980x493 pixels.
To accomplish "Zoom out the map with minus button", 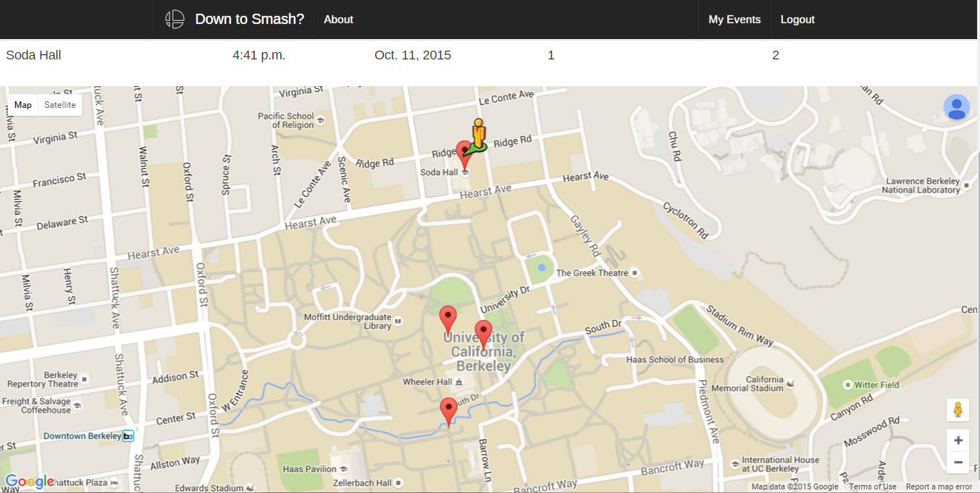I will [x=958, y=462].
